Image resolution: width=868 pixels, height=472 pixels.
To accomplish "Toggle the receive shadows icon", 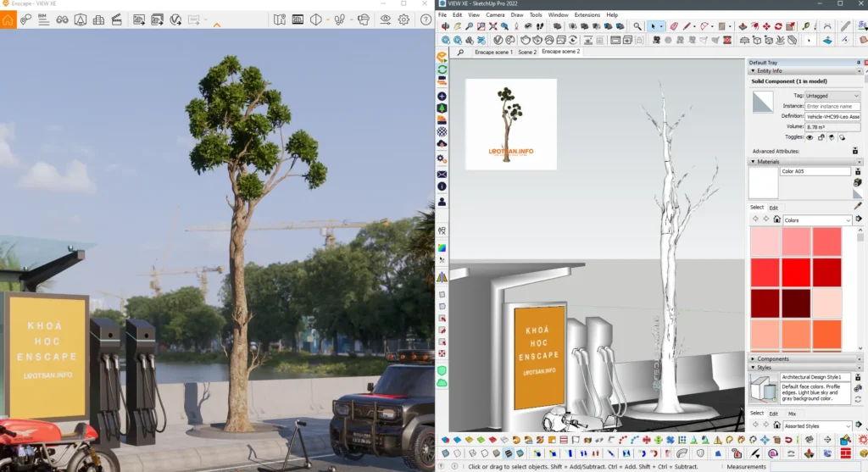I will click(x=832, y=137).
